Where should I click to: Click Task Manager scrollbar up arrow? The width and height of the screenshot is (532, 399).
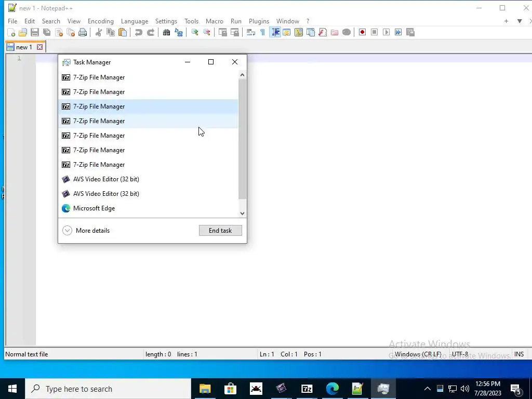[242, 75]
